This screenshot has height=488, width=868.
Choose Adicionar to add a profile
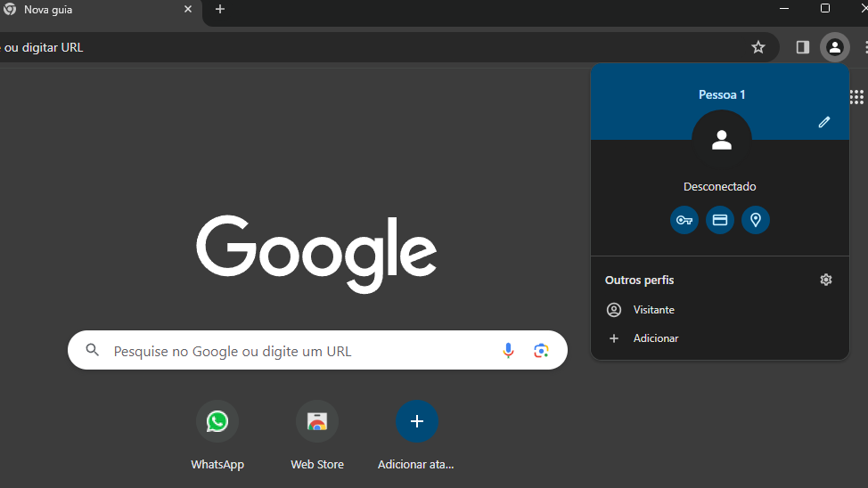point(655,338)
